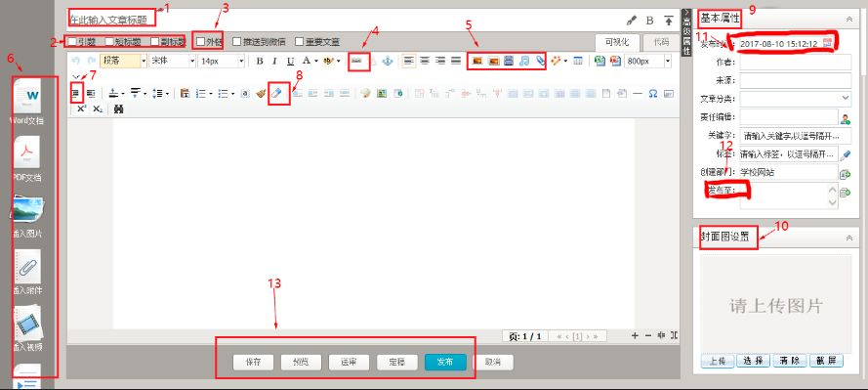Viewport: 868px width, 390px height.
Task: Toggle bold formatting in toolbar
Action: point(260,61)
